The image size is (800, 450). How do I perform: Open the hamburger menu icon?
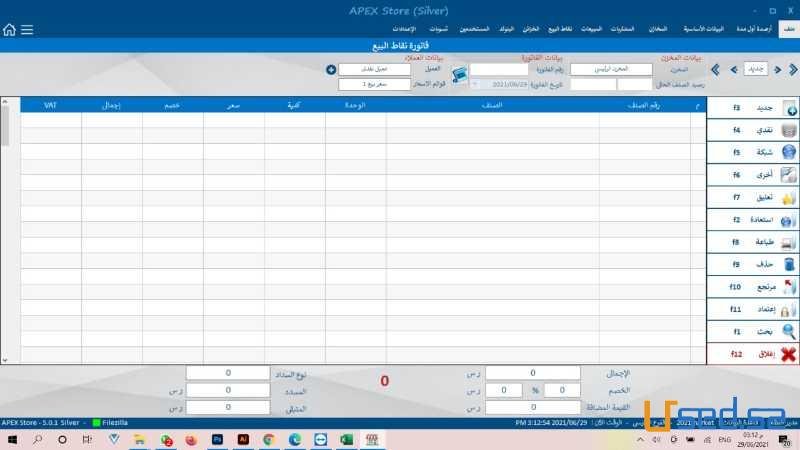[x=27, y=30]
